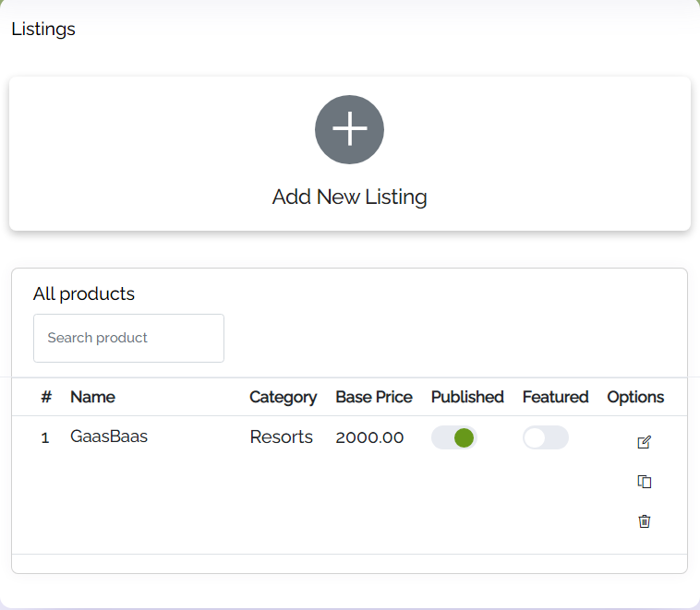Enable Featured for GaasBaas
Viewport: 700px width, 610px height.
click(545, 437)
